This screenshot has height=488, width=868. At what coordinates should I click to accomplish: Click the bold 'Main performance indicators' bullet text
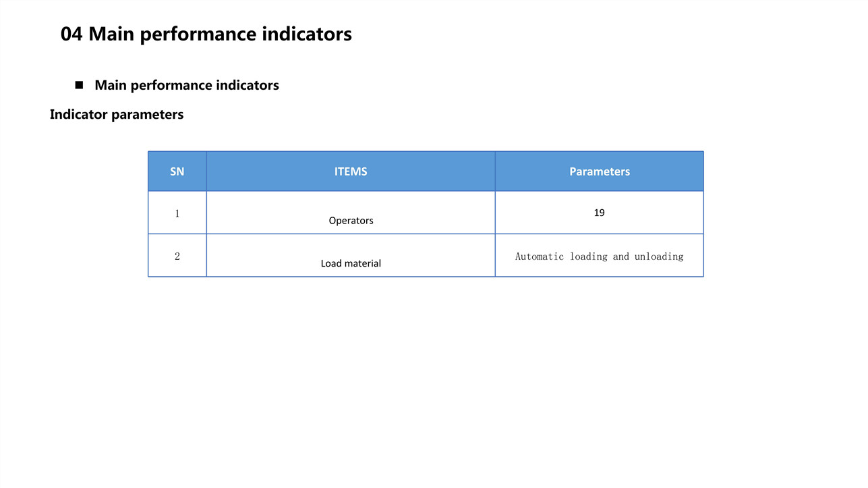coord(187,85)
